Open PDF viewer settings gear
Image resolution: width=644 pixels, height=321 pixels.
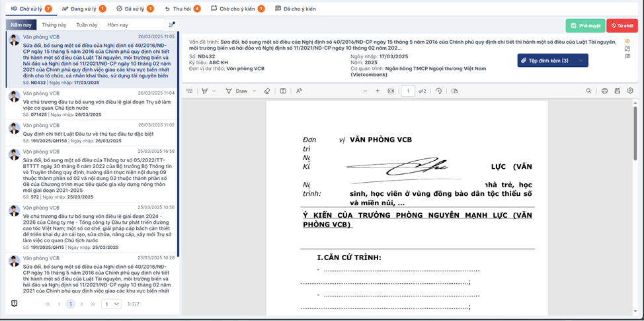[631, 91]
